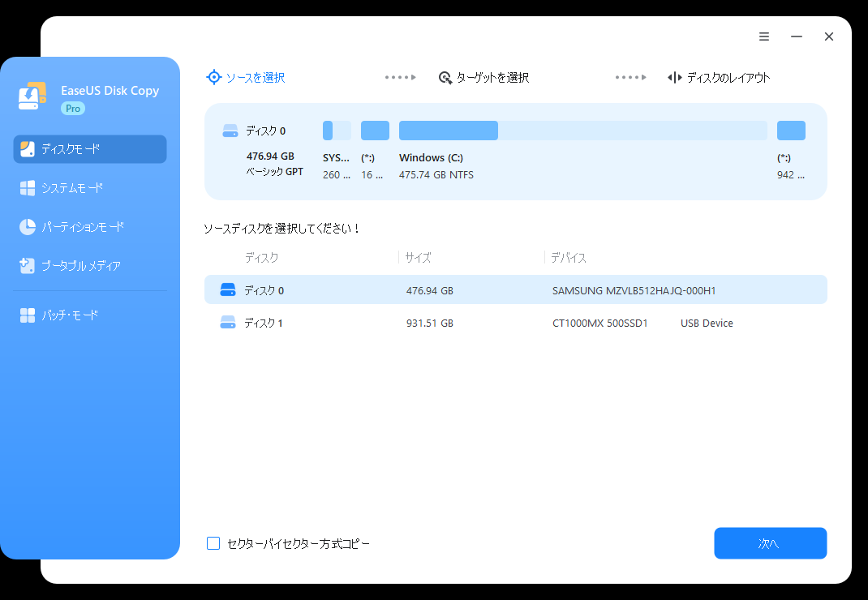Go to the ターゲットを選択 step
The image size is (868, 600).
point(483,78)
